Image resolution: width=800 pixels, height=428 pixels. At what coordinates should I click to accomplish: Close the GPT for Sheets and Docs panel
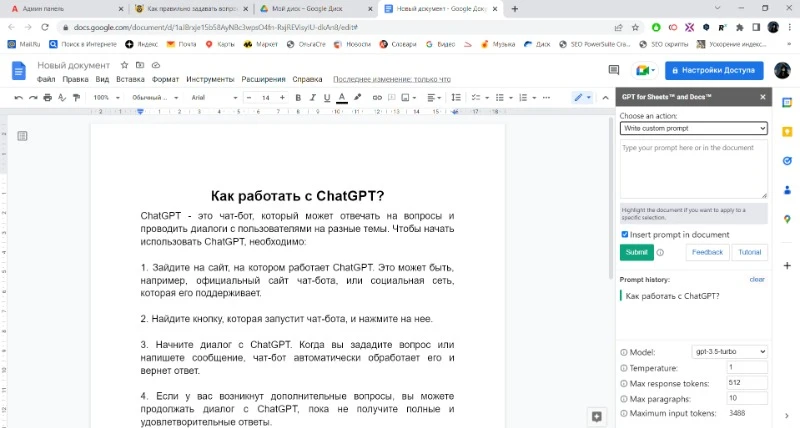tap(763, 97)
